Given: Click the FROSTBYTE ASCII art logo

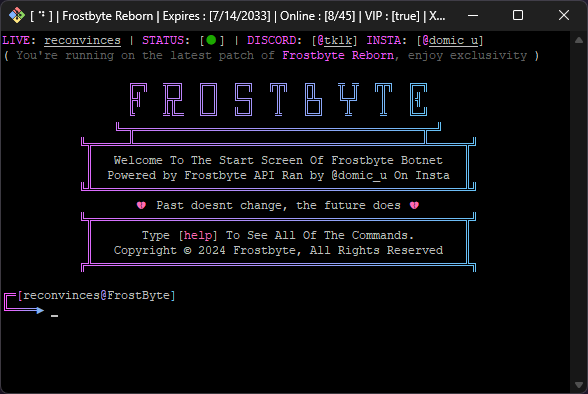Looking at the screenshot, I should coord(278,99).
